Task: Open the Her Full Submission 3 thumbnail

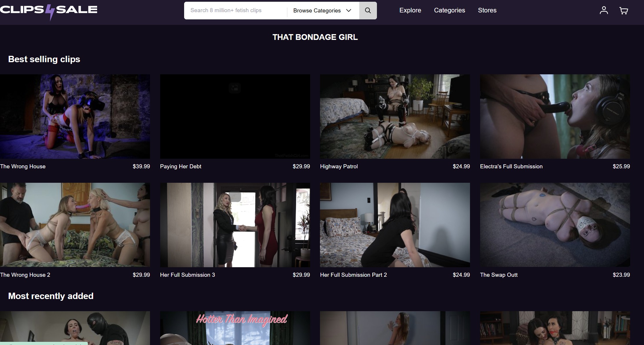Action: (x=235, y=225)
